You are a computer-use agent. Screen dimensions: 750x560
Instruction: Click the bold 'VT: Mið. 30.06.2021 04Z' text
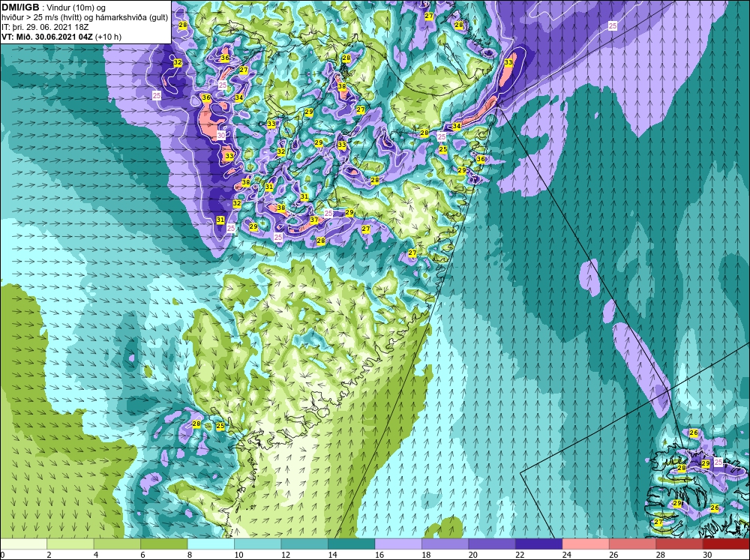[47, 37]
